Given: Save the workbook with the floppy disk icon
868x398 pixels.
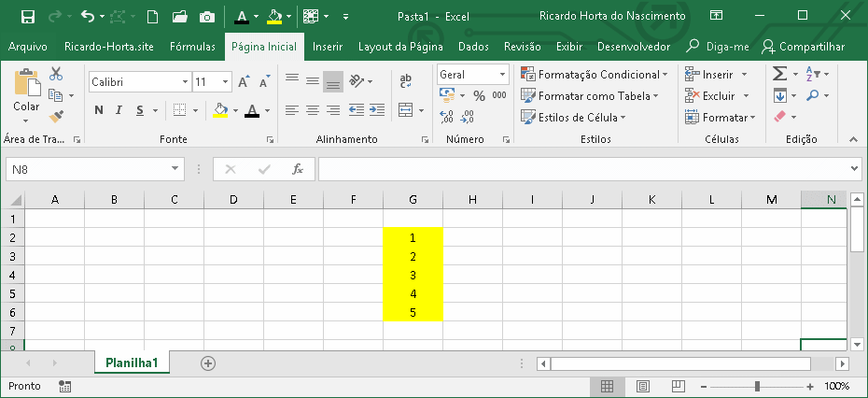Looking at the screenshot, I should [28, 17].
